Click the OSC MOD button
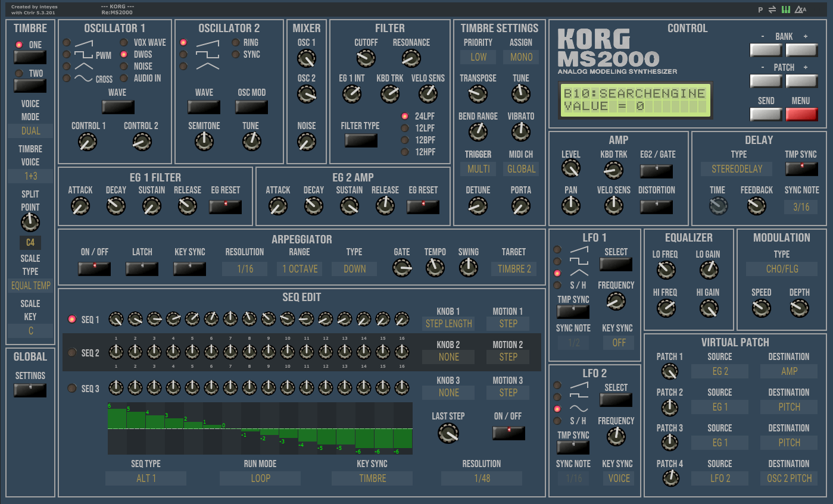The height and width of the screenshot is (504, 833). [252, 107]
